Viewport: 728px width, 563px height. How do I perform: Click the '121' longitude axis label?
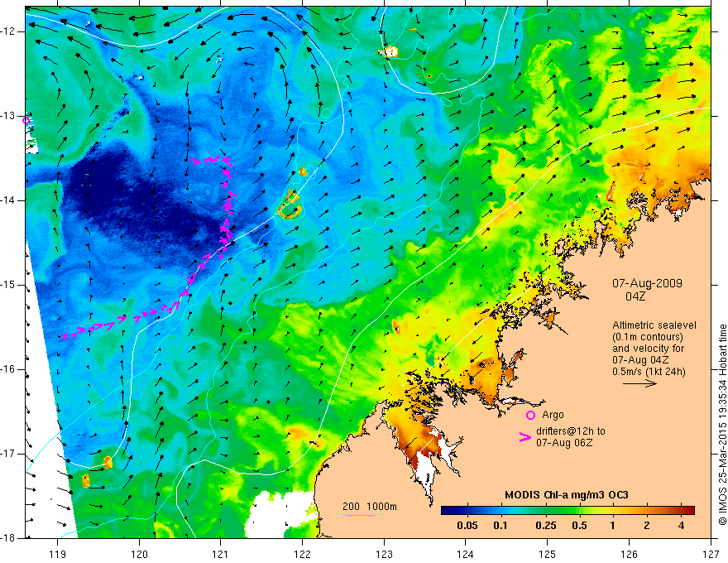[x=221, y=554]
